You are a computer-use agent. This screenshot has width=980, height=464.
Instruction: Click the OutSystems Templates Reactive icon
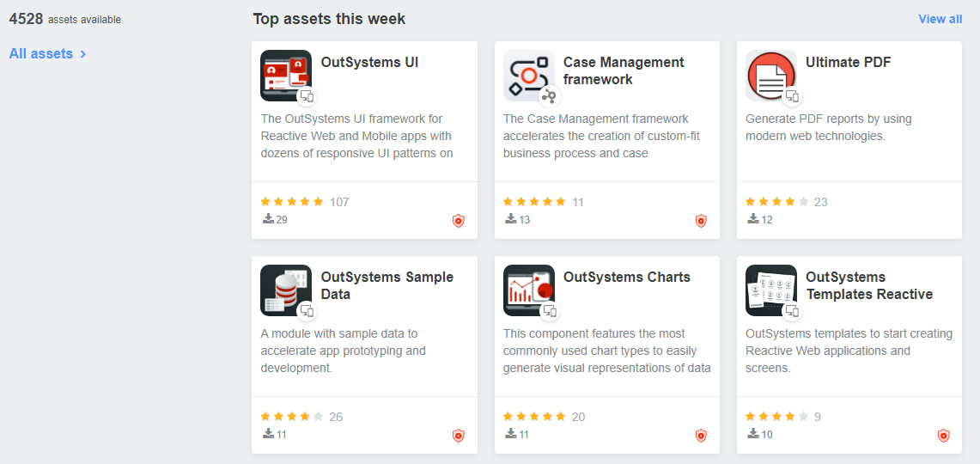pyautogui.click(x=770, y=290)
